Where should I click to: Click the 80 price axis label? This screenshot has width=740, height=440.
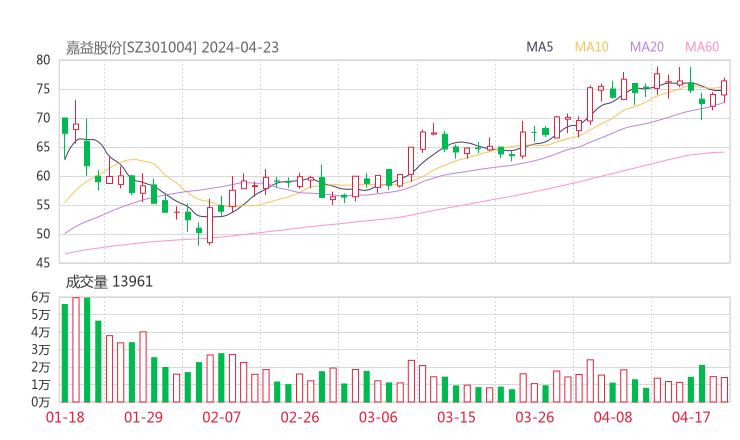coord(43,60)
